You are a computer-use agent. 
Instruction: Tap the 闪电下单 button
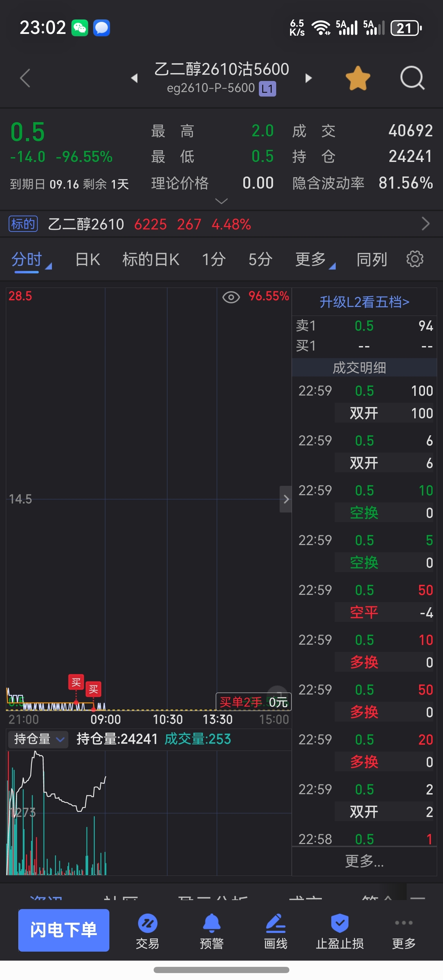point(64,930)
